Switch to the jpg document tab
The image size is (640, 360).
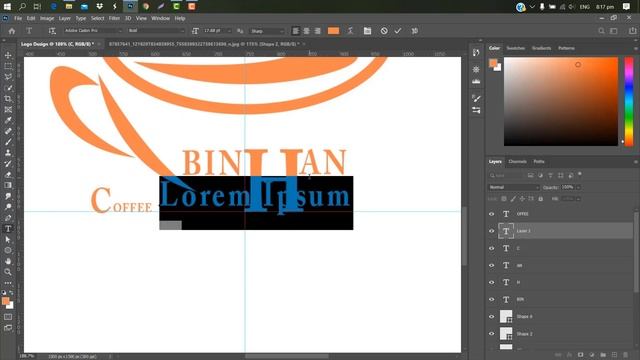pyautogui.click(x=204, y=44)
